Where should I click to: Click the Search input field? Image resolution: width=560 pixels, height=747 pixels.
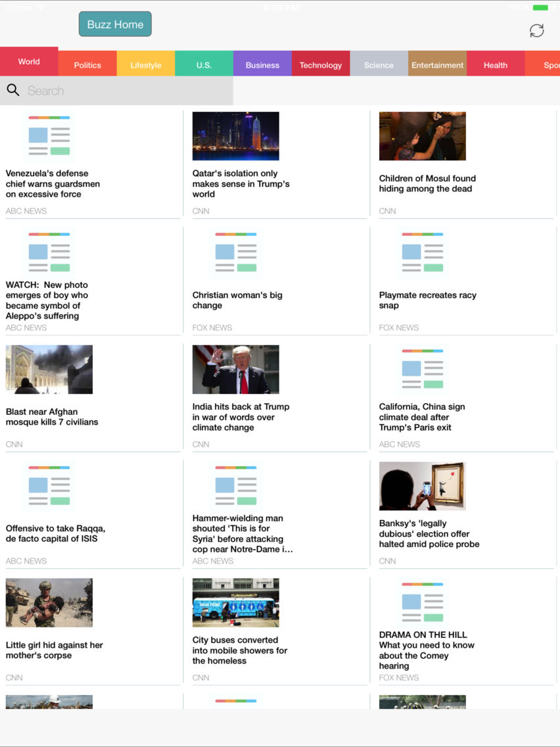pyautogui.click(x=118, y=90)
